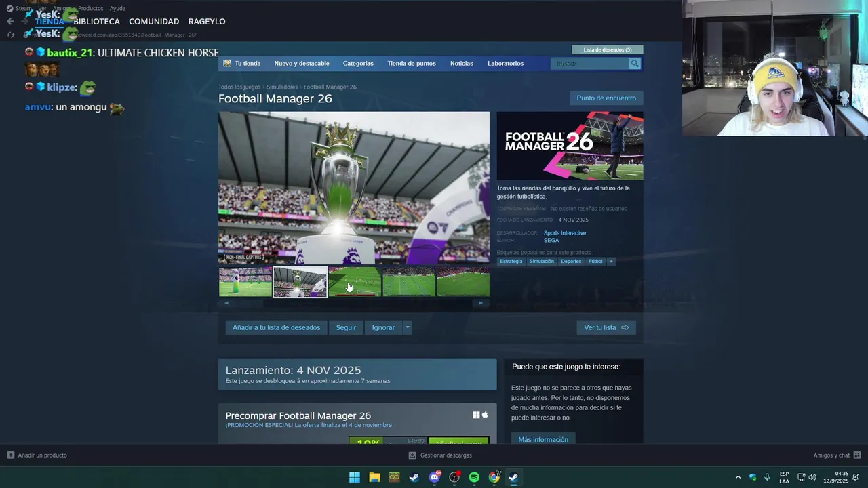Viewport: 868px width, 488px height.
Task: Open the Categorías store menu
Action: click(358, 64)
